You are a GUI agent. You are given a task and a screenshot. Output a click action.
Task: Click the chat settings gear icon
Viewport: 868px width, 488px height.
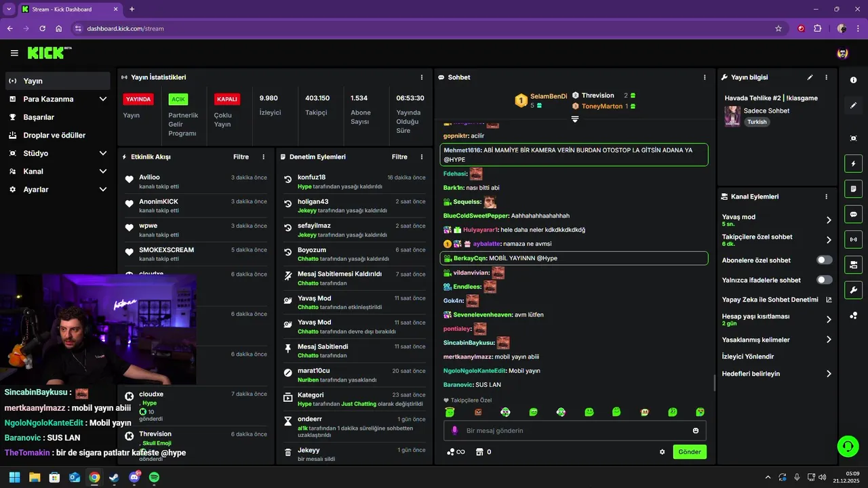click(662, 452)
